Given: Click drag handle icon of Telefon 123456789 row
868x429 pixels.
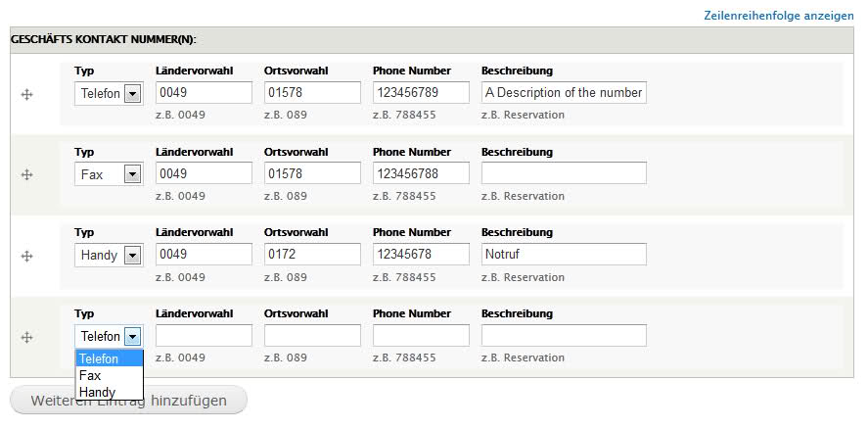Looking at the screenshot, I should click(26, 95).
